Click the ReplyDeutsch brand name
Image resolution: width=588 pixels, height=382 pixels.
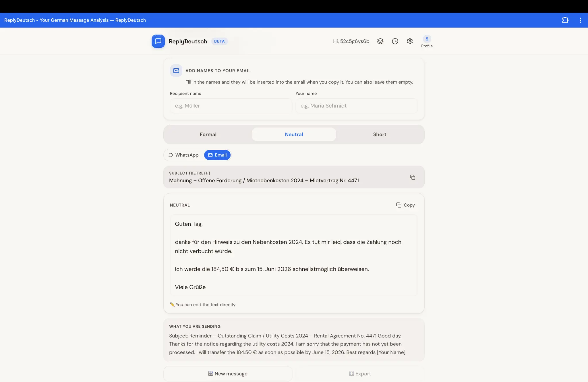click(x=188, y=41)
